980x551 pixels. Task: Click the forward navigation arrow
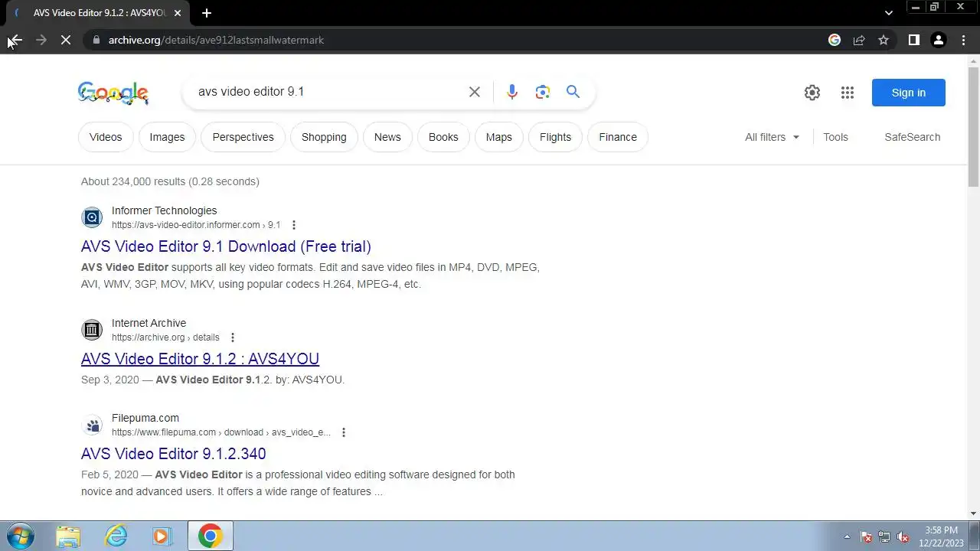tap(41, 40)
